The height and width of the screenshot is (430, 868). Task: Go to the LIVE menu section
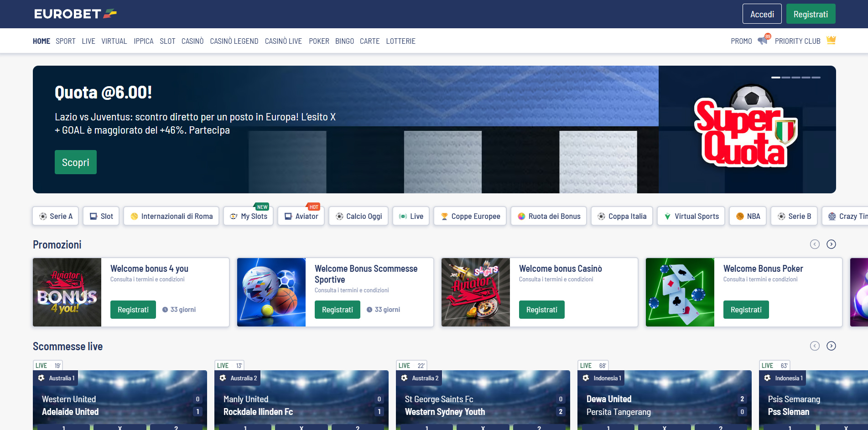click(x=88, y=41)
